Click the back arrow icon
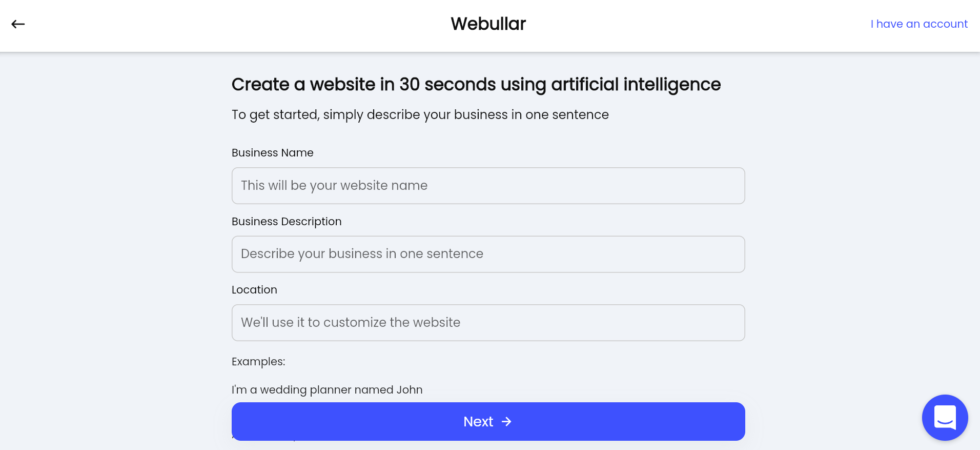The height and width of the screenshot is (450, 980). pos(18,24)
